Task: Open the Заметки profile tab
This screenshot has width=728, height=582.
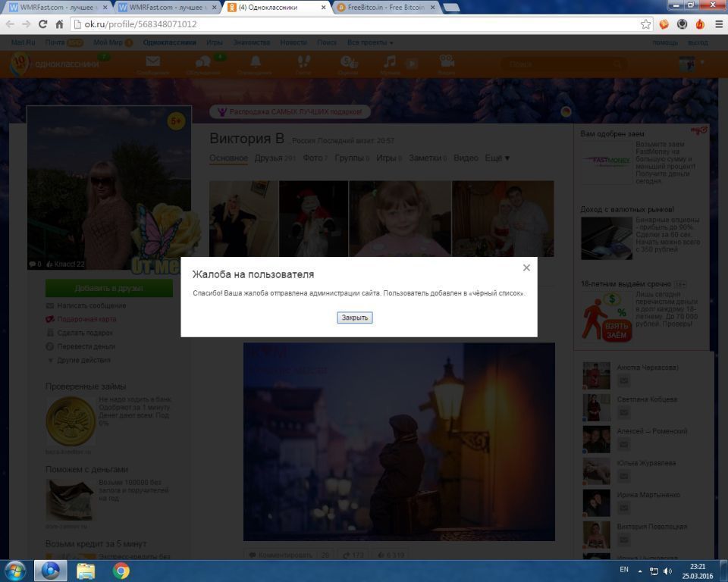Action: (x=428, y=158)
